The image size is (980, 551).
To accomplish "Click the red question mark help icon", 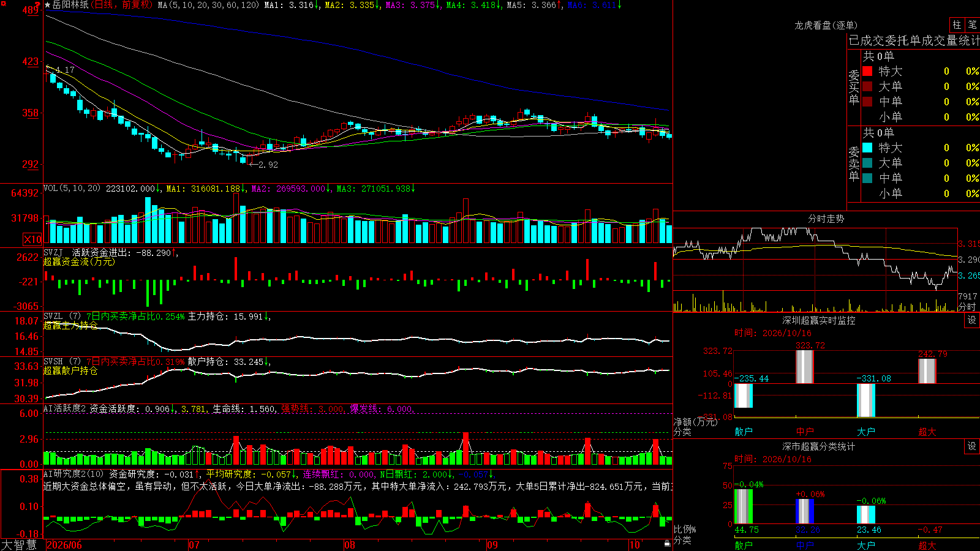I will tap(38, 5).
